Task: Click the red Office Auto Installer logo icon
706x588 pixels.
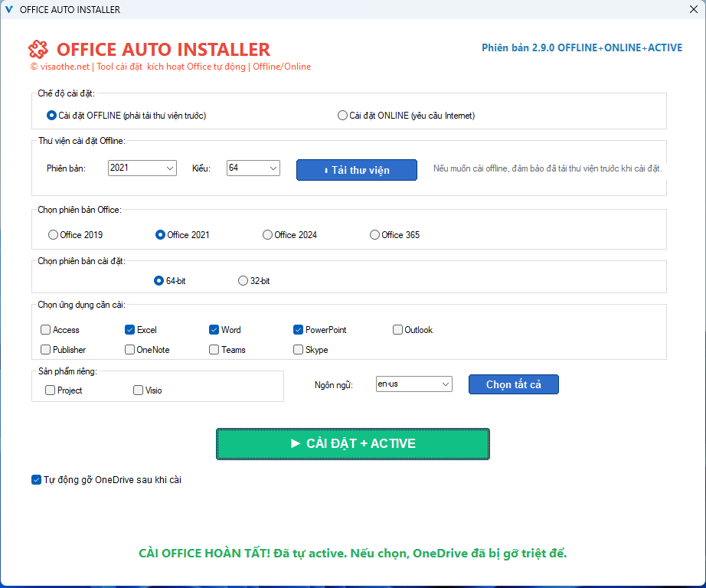Action: point(38,49)
